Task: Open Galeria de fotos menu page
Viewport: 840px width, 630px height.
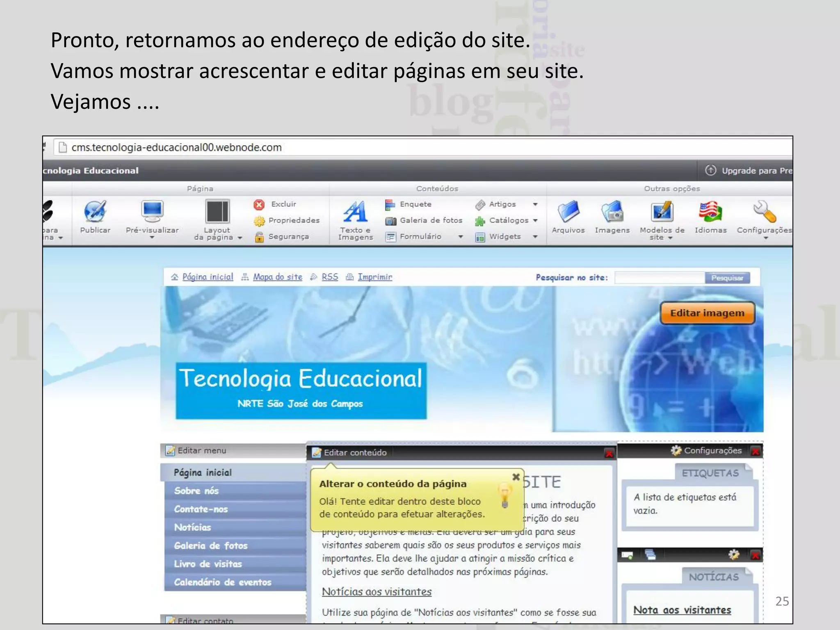Action: tap(235, 546)
